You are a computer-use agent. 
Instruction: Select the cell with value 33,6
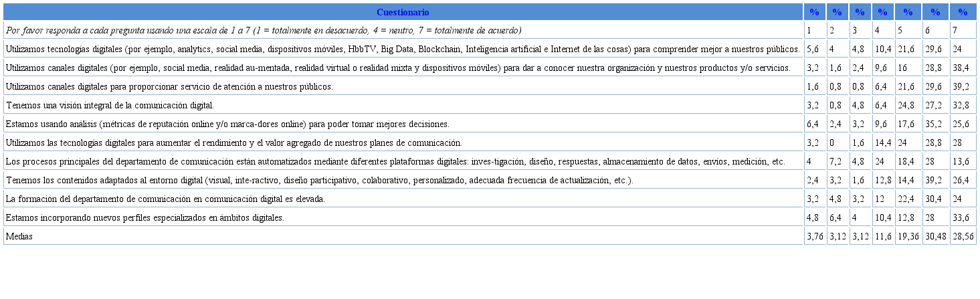coord(962,217)
